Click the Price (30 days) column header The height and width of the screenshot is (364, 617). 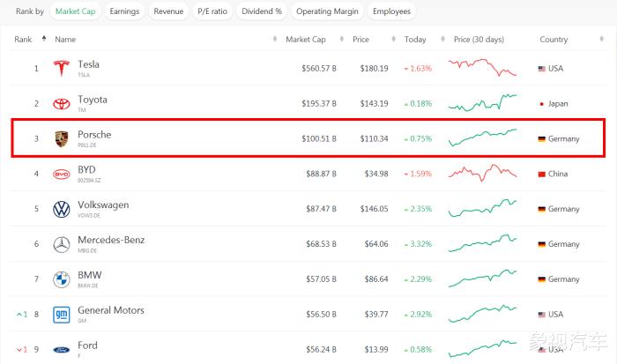click(x=479, y=40)
